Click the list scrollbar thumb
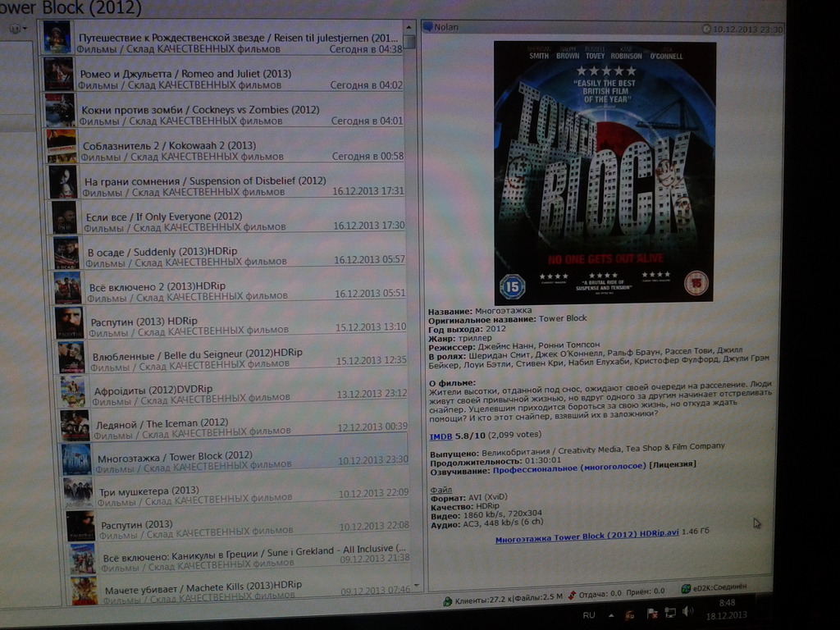840x630 pixels. (410, 41)
